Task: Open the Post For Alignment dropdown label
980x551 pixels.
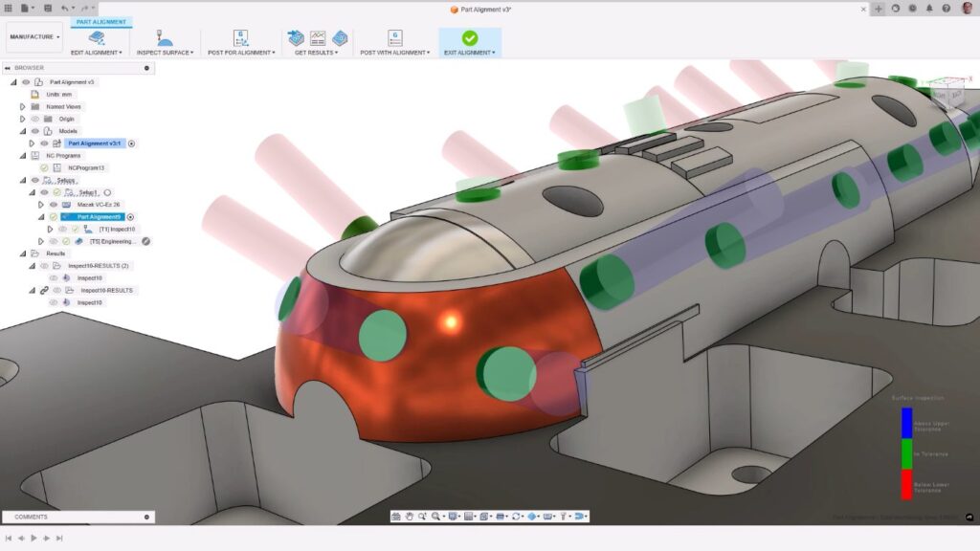Action: coord(241,53)
